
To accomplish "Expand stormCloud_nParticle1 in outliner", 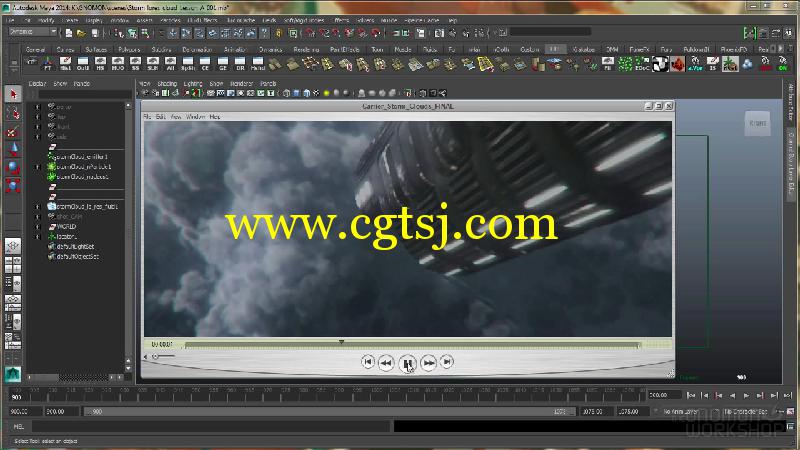I will [x=37, y=167].
